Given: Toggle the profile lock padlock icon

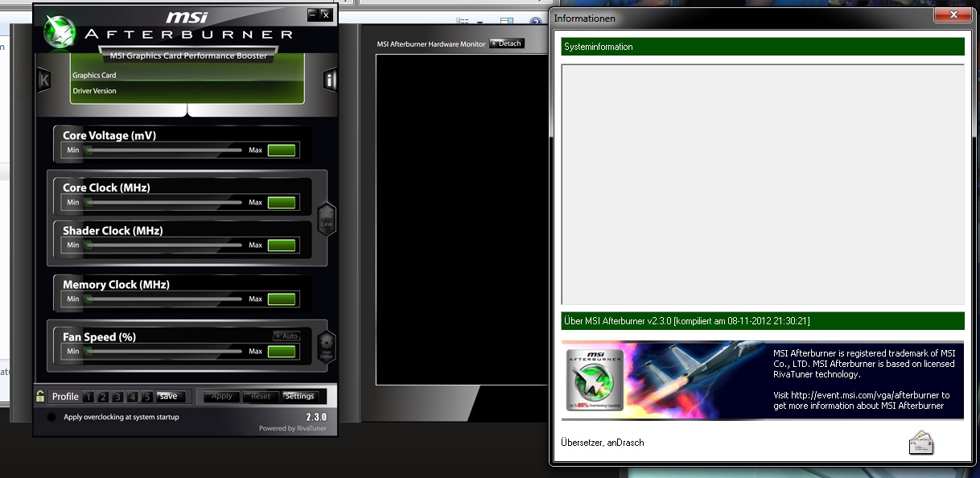Looking at the screenshot, I should pyautogui.click(x=40, y=396).
